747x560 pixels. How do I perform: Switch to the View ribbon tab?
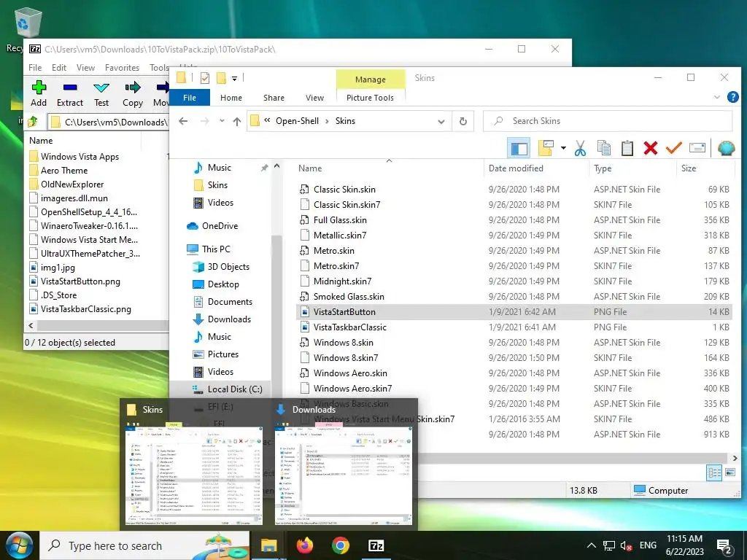pos(315,98)
